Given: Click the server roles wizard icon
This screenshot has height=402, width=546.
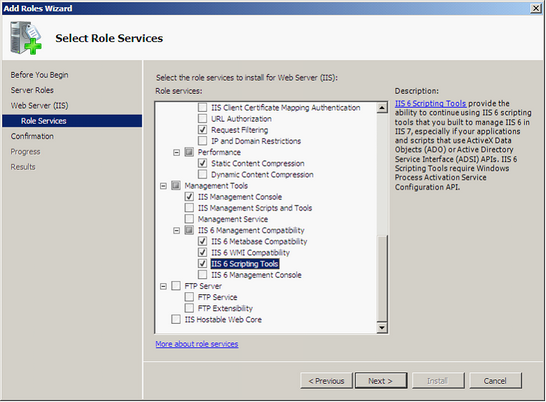Looking at the screenshot, I should 26,38.
